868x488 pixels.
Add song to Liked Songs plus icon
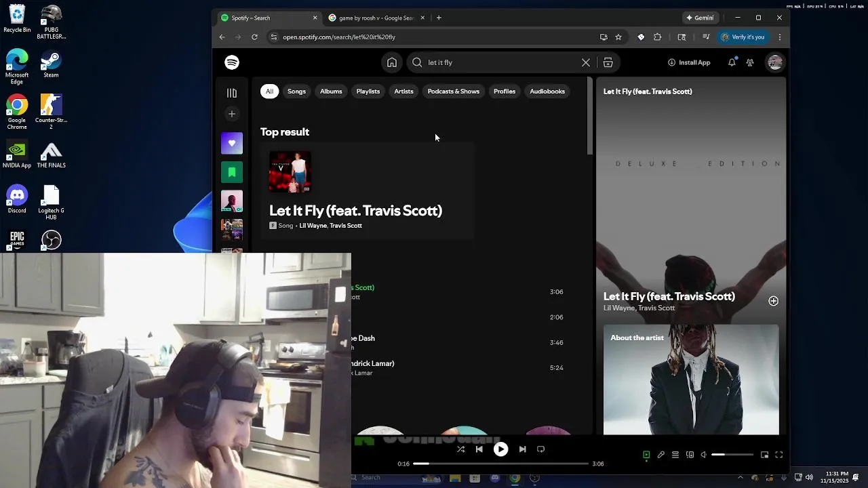[773, 301]
